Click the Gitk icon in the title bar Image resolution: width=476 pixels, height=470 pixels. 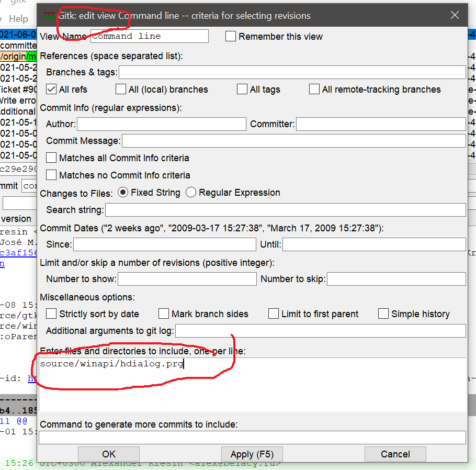49,15
